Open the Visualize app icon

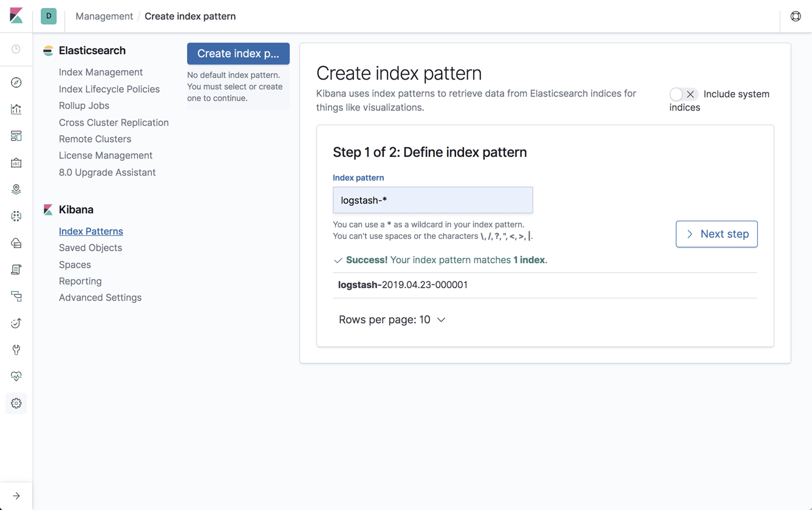pyautogui.click(x=16, y=109)
